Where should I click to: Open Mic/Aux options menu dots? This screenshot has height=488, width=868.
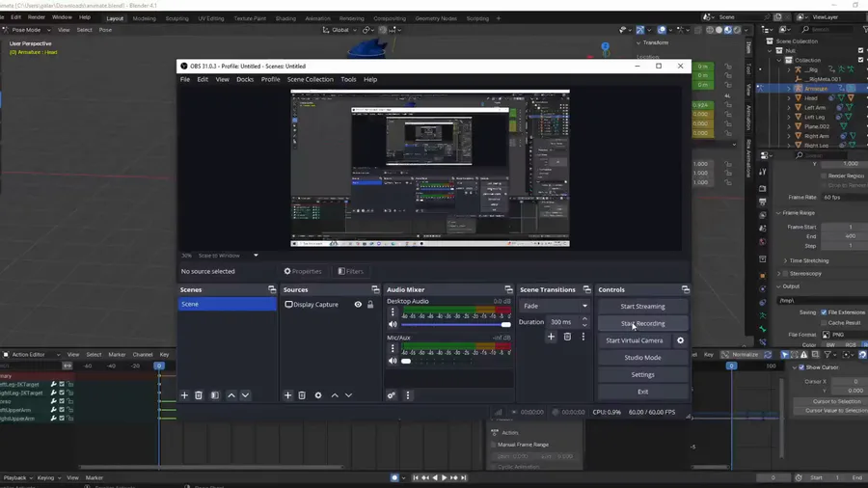393,348
